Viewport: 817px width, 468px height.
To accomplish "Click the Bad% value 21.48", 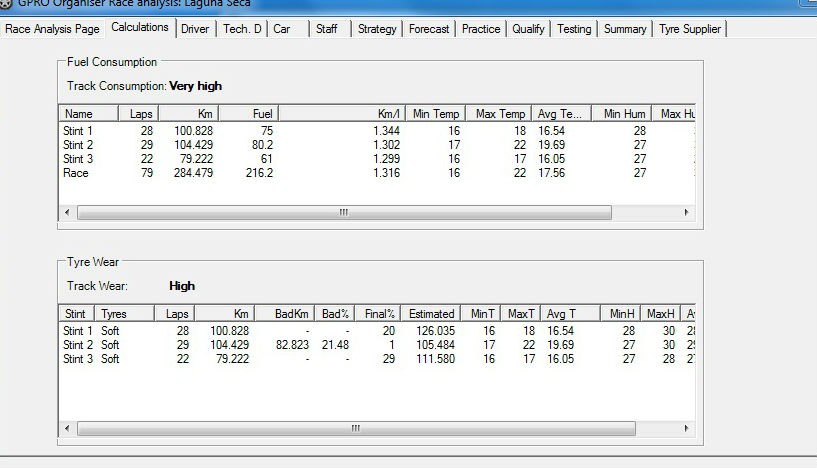I will (x=335, y=345).
